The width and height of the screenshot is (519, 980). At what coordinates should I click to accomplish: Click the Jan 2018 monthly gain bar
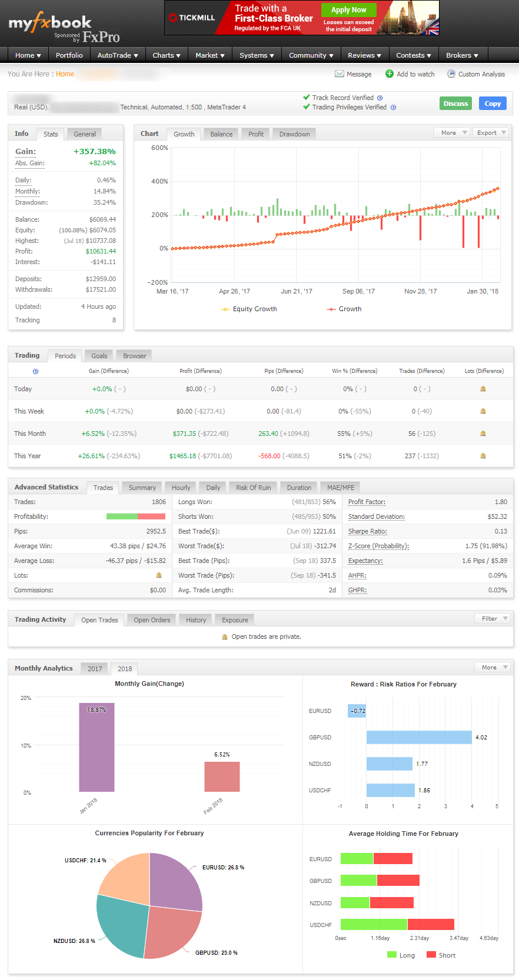click(97, 747)
